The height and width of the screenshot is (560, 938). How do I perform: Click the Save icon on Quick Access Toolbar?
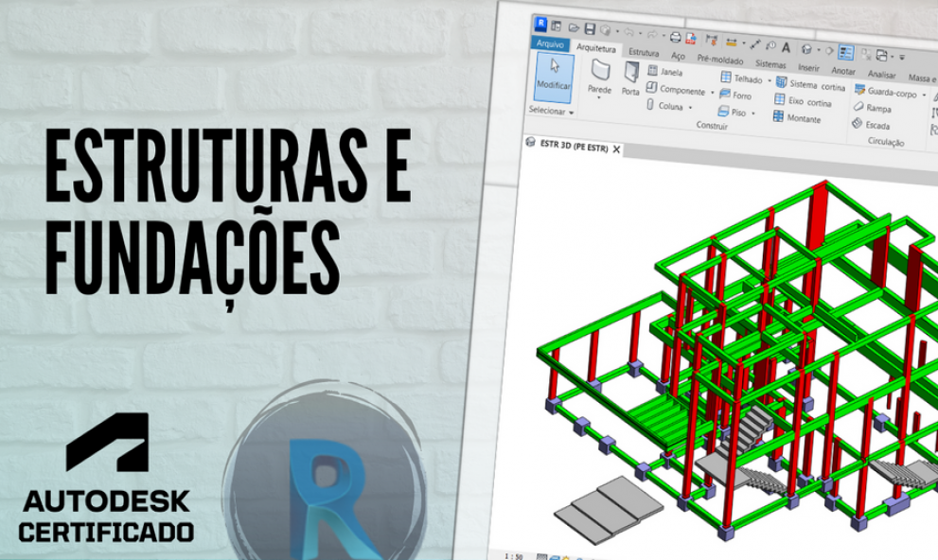pos(588,28)
